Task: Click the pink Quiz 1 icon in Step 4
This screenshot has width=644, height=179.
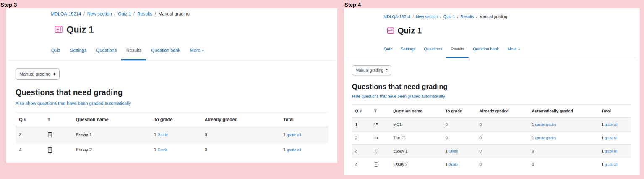Action: [x=391, y=31]
